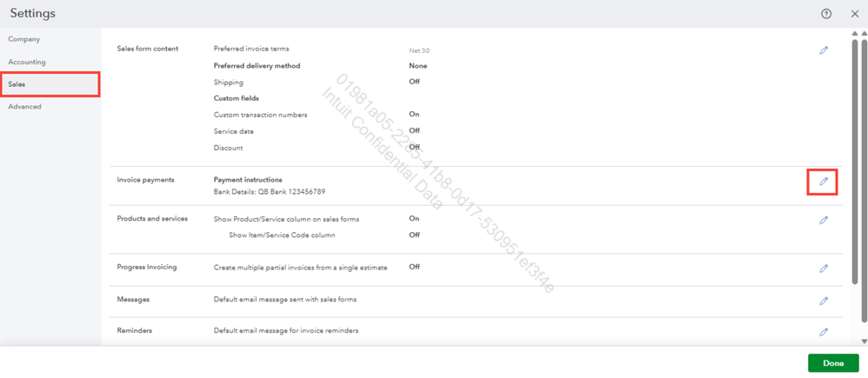
Task: Click the Sales form content section title
Action: 148,49
